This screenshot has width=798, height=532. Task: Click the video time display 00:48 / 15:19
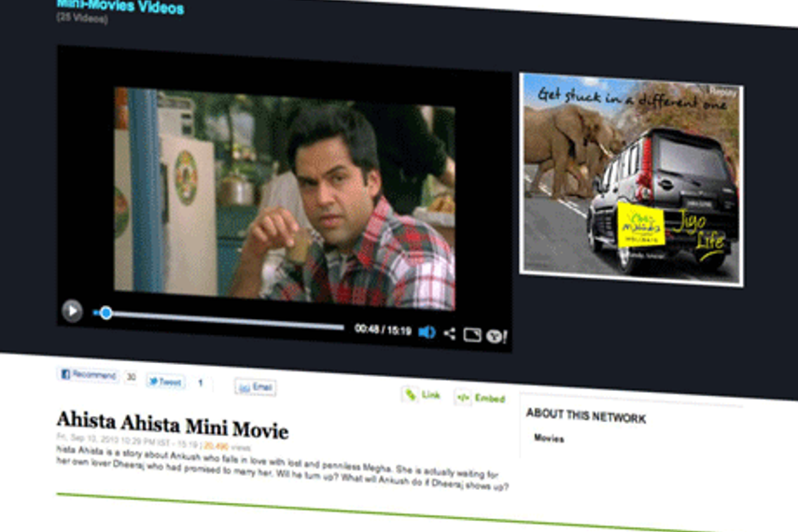click(383, 330)
